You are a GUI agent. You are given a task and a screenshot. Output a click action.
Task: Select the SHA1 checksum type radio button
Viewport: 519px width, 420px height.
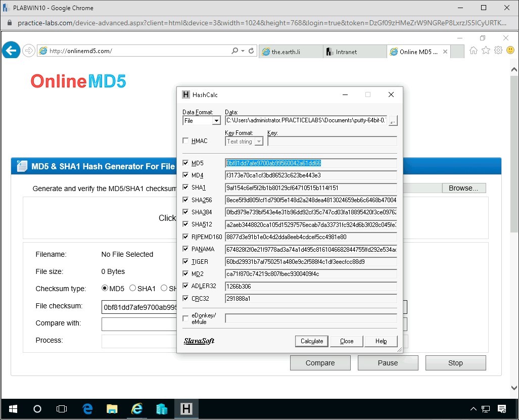pyautogui.click(x=132, y=289)
